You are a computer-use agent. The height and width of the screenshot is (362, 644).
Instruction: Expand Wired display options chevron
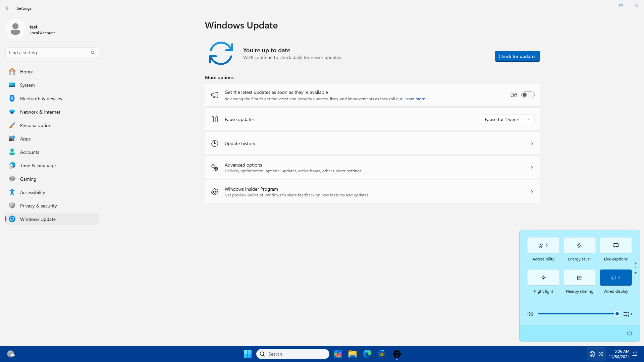pos(620,278)
